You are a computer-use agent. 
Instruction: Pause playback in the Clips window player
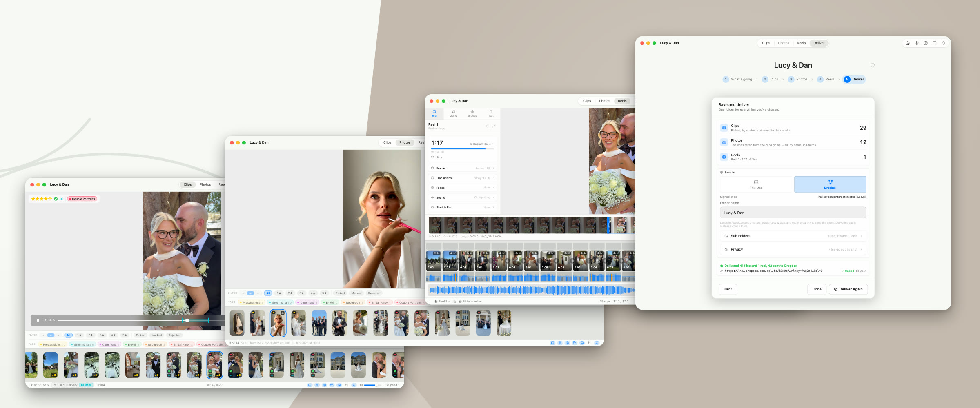38,320
